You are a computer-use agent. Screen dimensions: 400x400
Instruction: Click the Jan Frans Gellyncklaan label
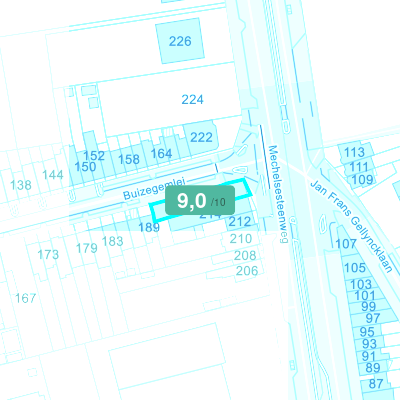[x=351, y=227]
